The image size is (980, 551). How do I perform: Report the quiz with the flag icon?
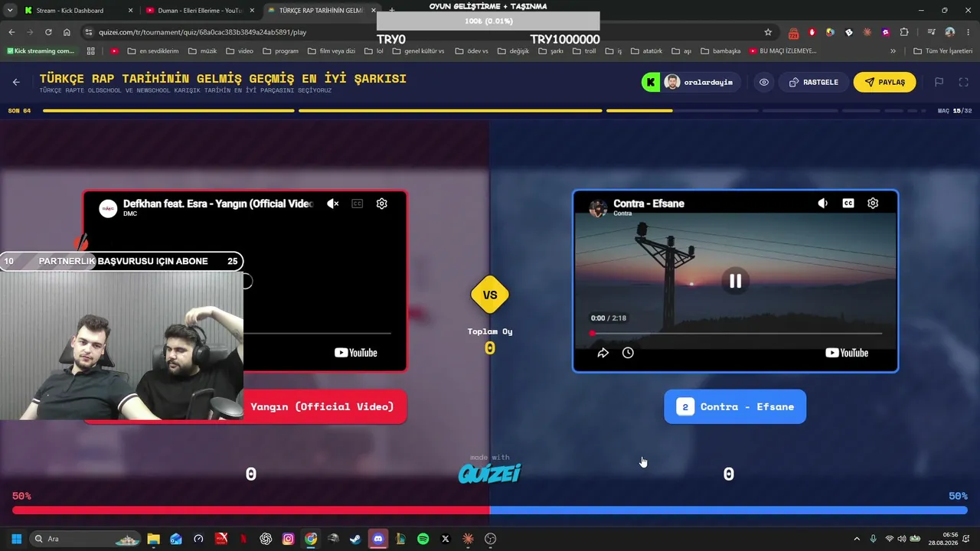(939, 82)
